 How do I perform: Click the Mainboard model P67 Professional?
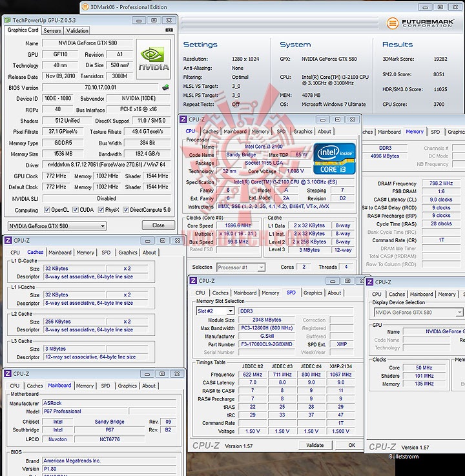(x=85, y=411)
